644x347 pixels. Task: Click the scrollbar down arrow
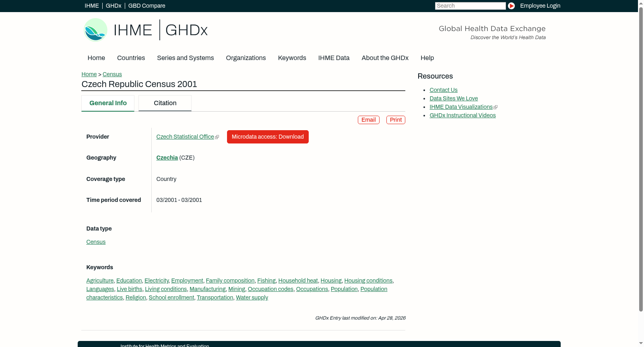click(x=641, y=344)
